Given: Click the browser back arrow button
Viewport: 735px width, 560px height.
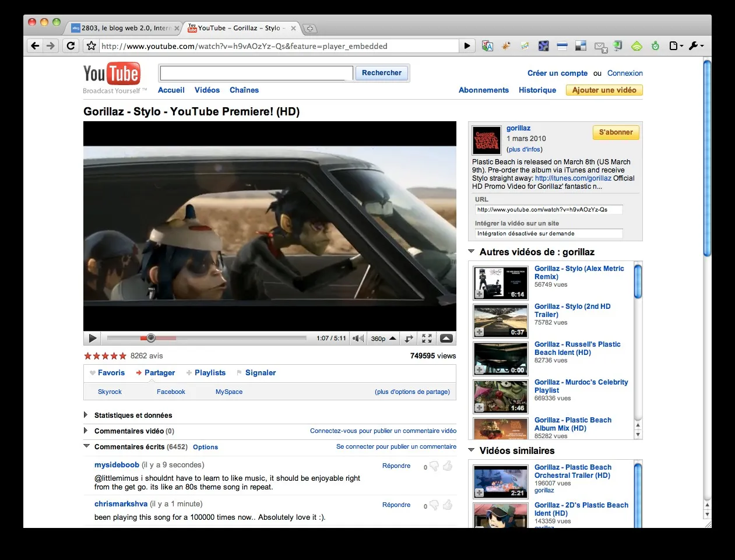Looking at the screenshot, I should pos(35,46).
